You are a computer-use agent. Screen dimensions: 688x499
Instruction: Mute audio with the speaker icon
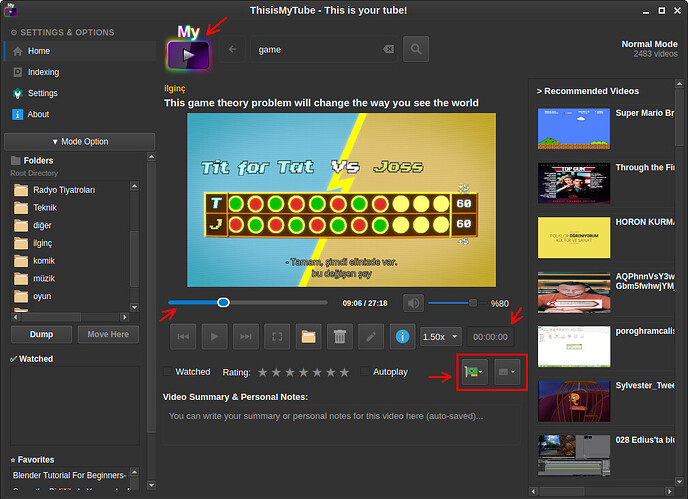pyautogui.click(x=413, y=303)
